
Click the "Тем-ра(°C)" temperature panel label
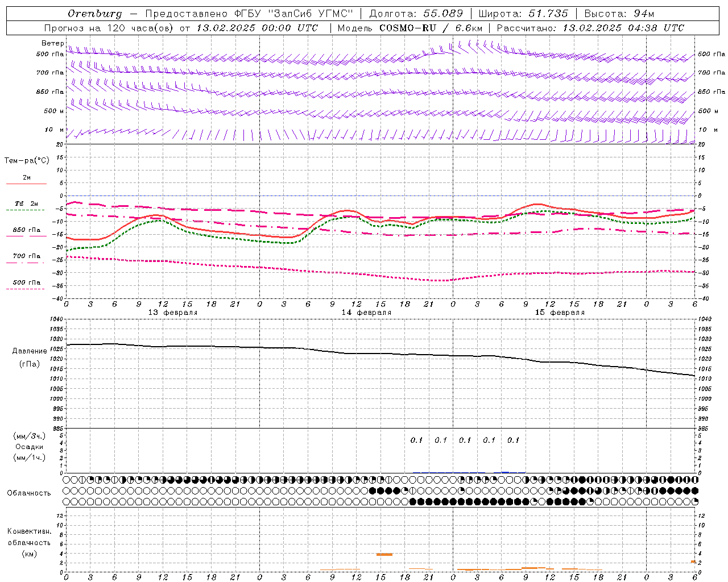tap(27, 161)
